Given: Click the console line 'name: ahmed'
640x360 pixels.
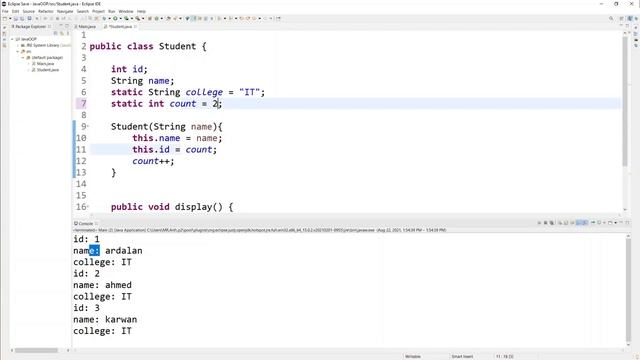Looking at the screenshot, I should point(102,285).
